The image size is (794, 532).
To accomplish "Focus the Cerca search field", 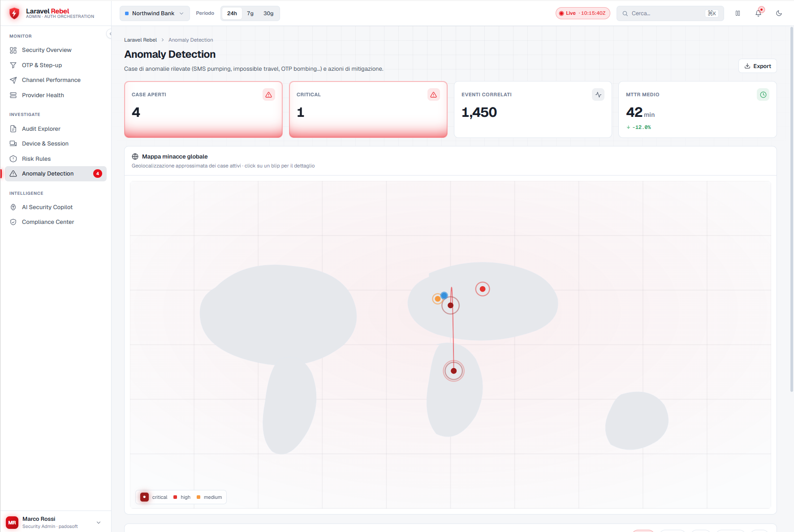I will tap(670, 13).
